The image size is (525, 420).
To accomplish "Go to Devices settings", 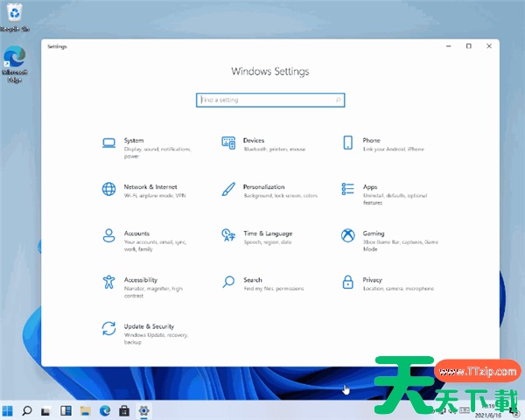I will click(x=254, y=140).
